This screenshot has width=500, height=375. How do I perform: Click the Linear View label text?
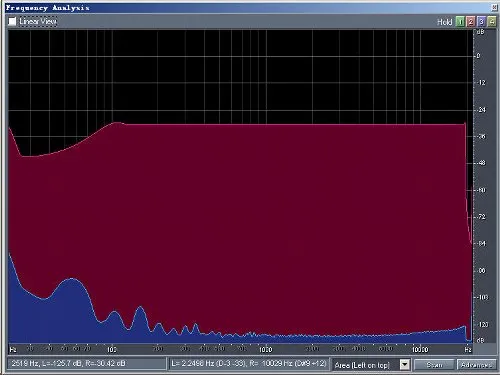[38, 22]
